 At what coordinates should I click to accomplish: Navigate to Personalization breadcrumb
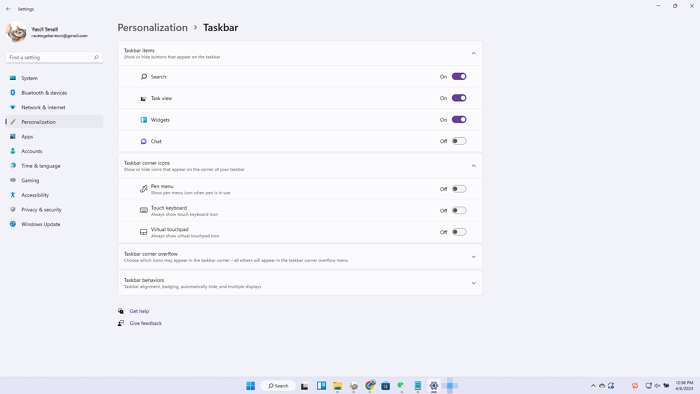pyautogui.click(x=153, y=28)
